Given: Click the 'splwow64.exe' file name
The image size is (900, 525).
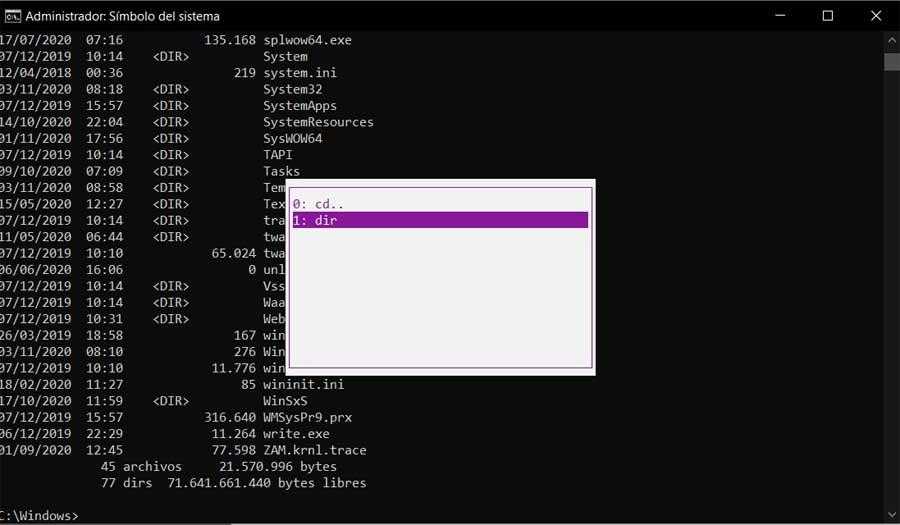Looking at the screenshot, I should pyautogui.click(x=307, y=40).
